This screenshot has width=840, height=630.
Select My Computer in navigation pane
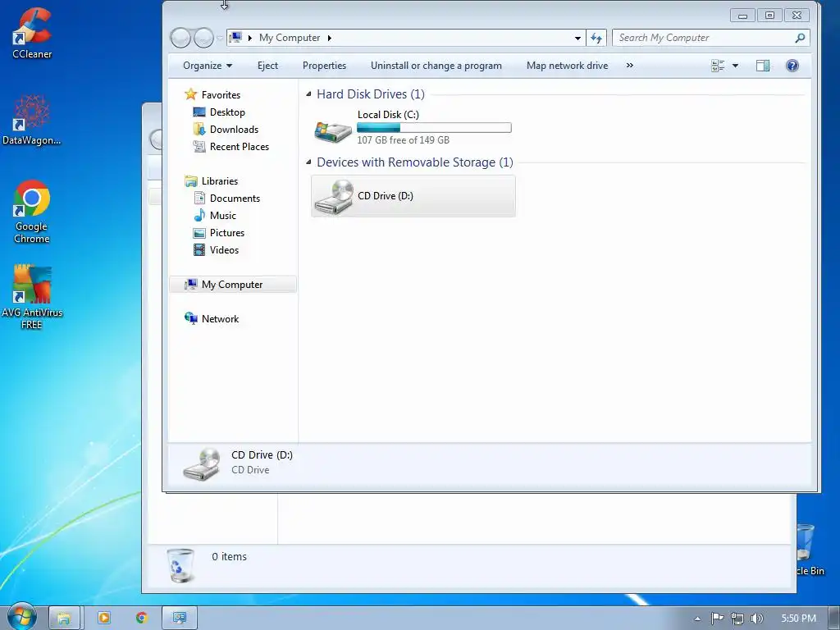point(232,285)
